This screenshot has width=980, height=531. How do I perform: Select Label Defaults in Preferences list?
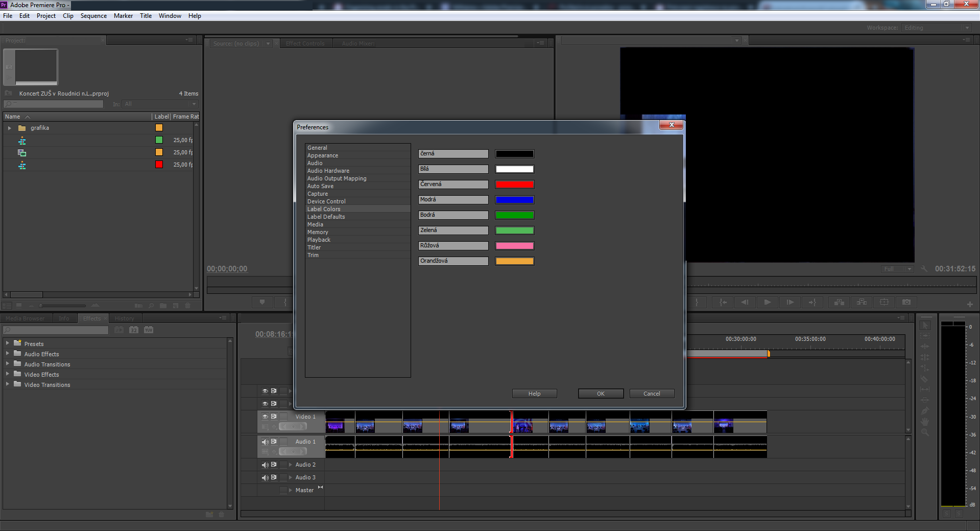(326, 217)
